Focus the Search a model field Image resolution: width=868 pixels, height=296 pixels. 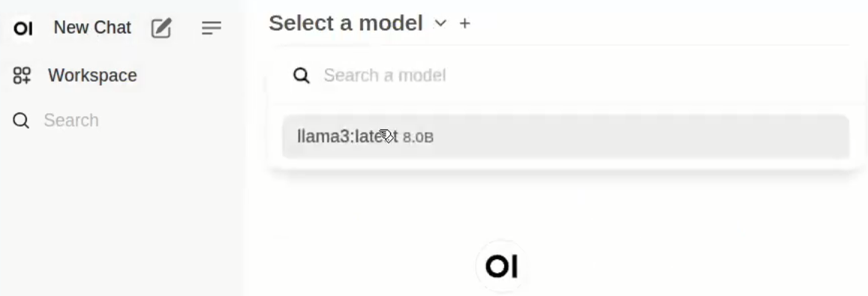pos(575,75)
